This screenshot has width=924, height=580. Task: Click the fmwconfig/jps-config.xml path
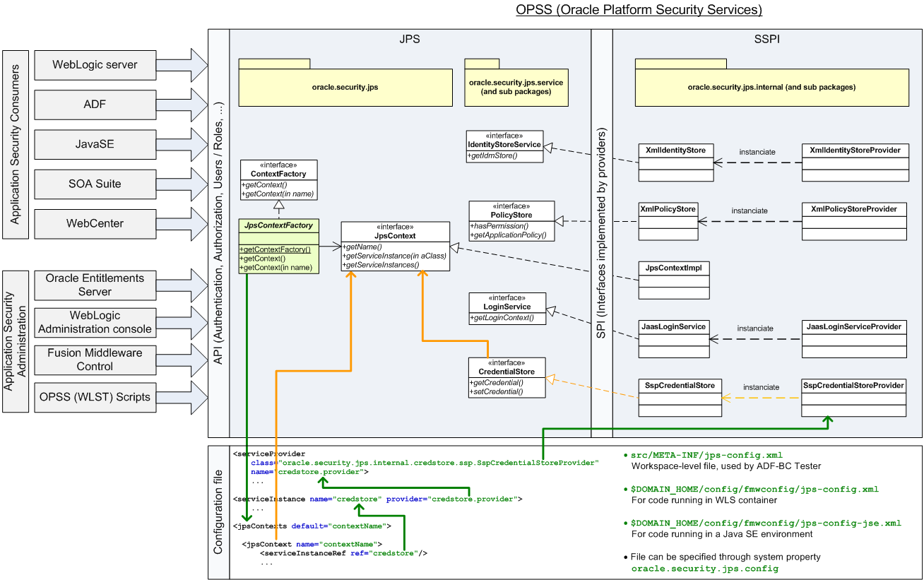[x=754, y=489]
